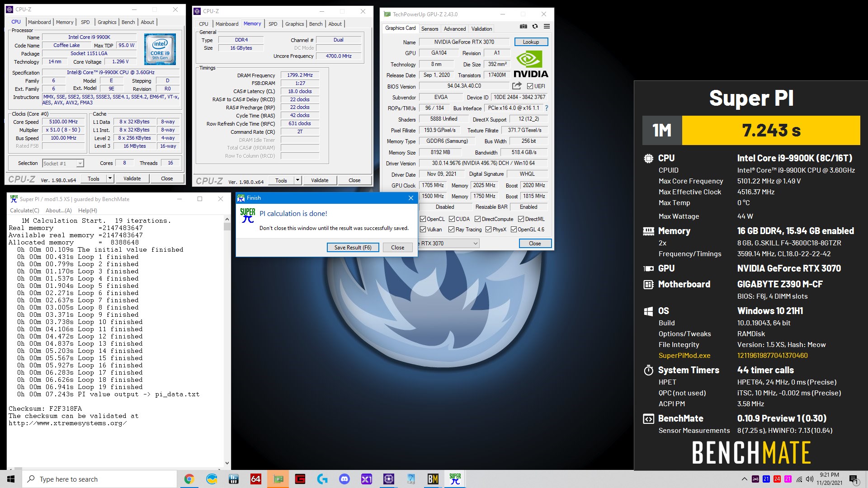Click the red 24 temperature tray icon
Image resolution: width=868 pixels, height=488 pixels.
[777, 479]
